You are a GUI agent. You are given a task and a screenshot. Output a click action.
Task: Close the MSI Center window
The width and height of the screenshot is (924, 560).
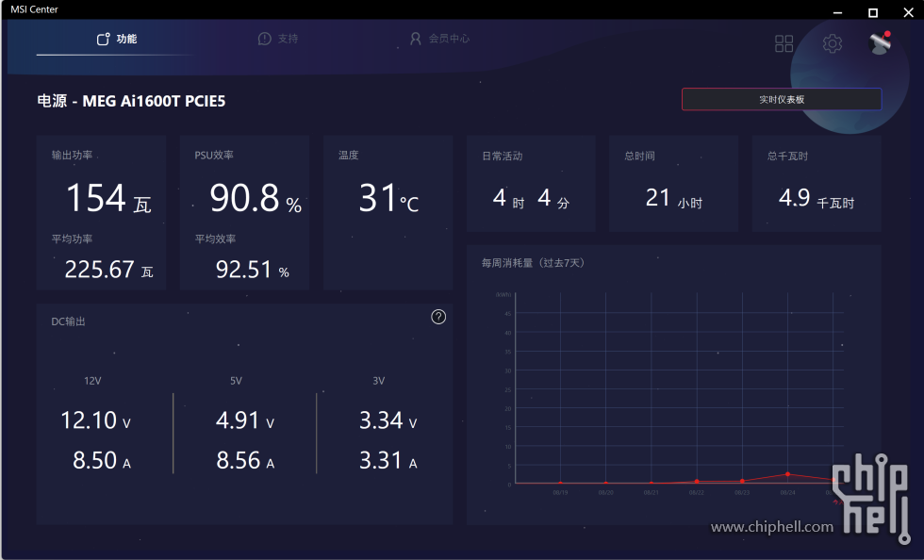[x=908, y=11]
